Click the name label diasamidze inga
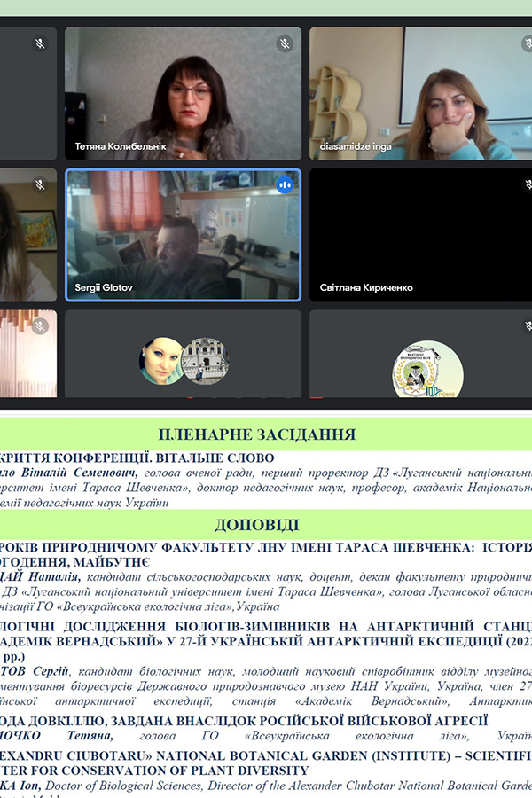The width and height of the screenshot is (532, 798). 356,146
